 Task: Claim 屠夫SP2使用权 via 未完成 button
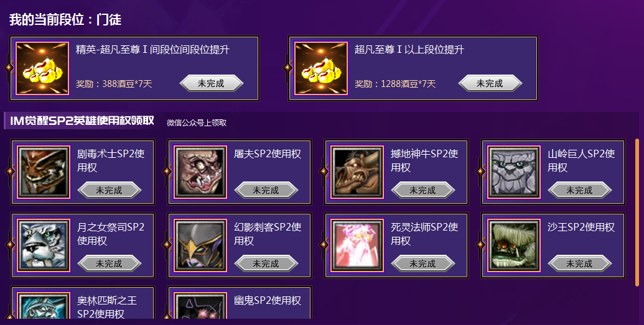pos(266,190)
